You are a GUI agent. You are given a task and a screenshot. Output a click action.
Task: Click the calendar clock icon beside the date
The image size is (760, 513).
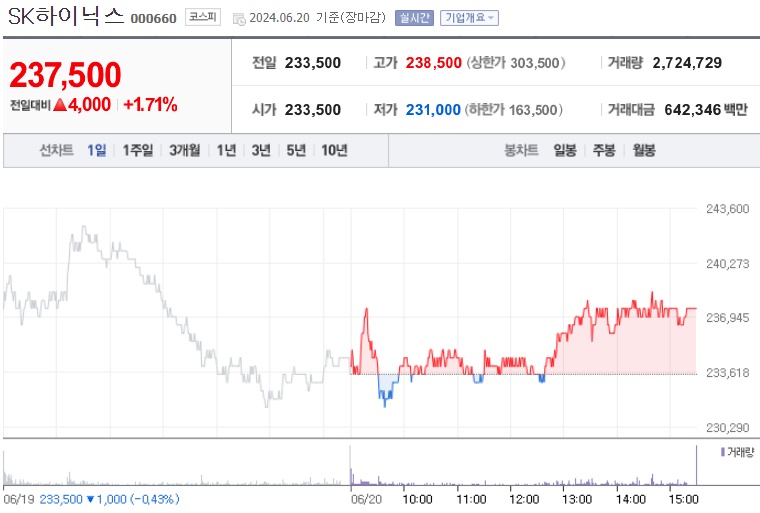pos(239,19)
